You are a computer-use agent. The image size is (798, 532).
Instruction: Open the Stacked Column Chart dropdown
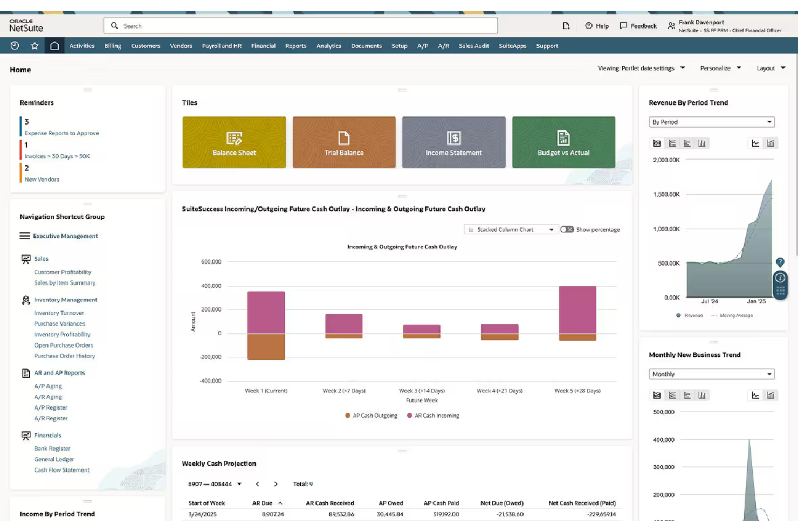coord(510,229)
